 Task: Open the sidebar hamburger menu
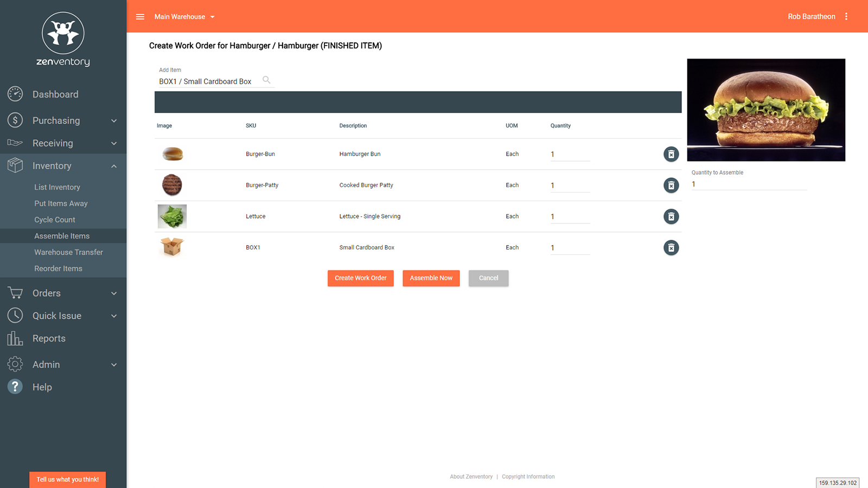tap(140, 16)
